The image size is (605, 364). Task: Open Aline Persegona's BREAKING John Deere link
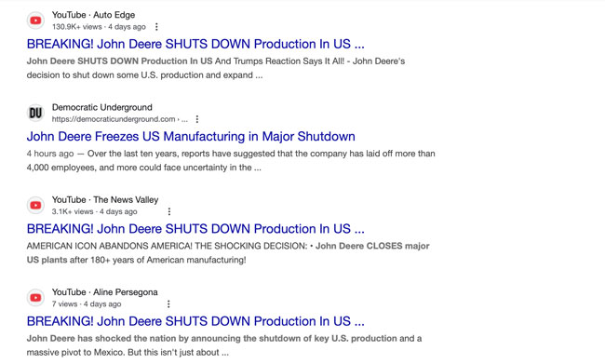(x=195, y=321)
